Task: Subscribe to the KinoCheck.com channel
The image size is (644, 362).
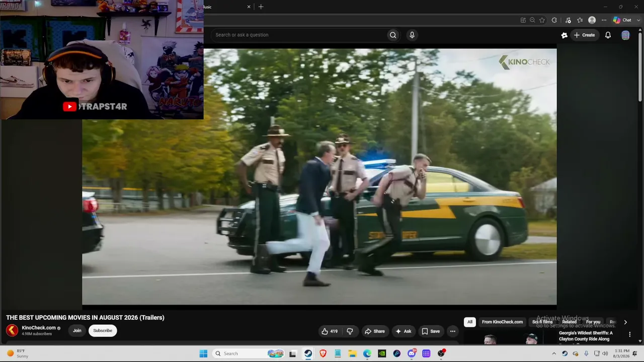Action: click(x=103, y=330)
